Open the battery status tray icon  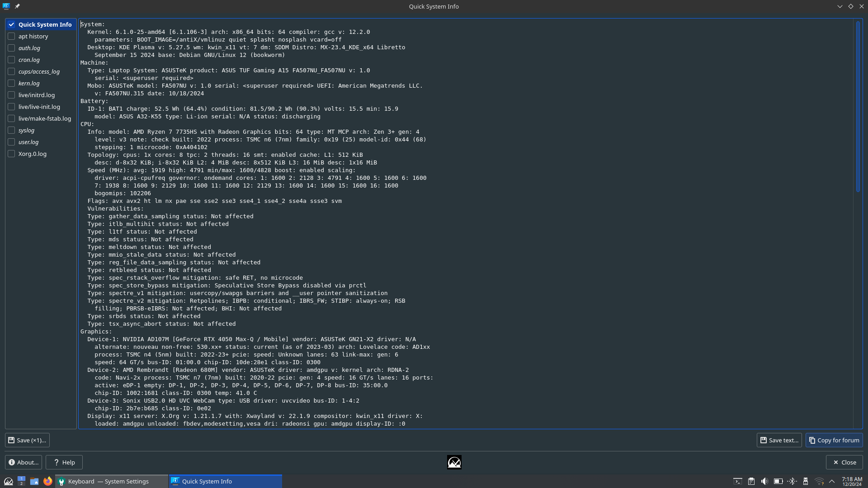point(778,482)
